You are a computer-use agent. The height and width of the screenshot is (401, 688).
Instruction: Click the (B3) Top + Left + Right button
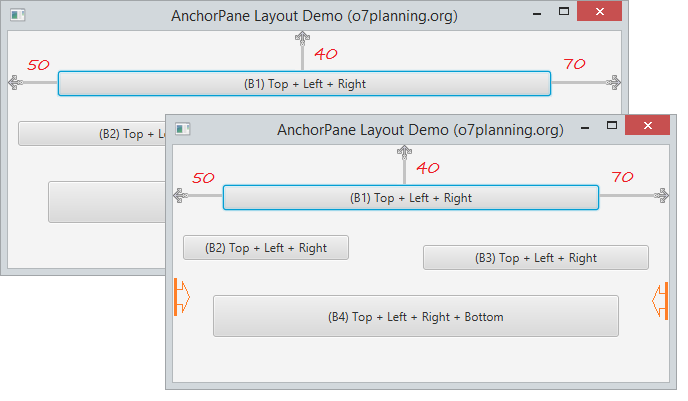pos(536,258)
